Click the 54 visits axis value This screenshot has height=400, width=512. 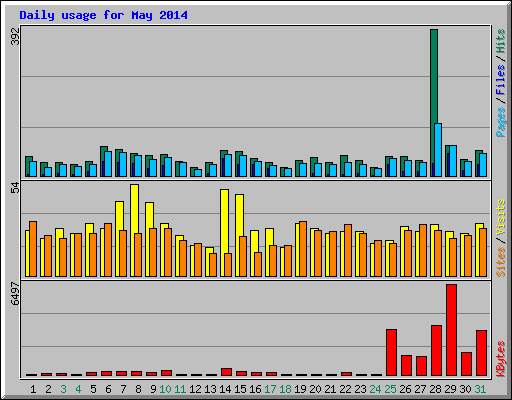coord(15,188)
